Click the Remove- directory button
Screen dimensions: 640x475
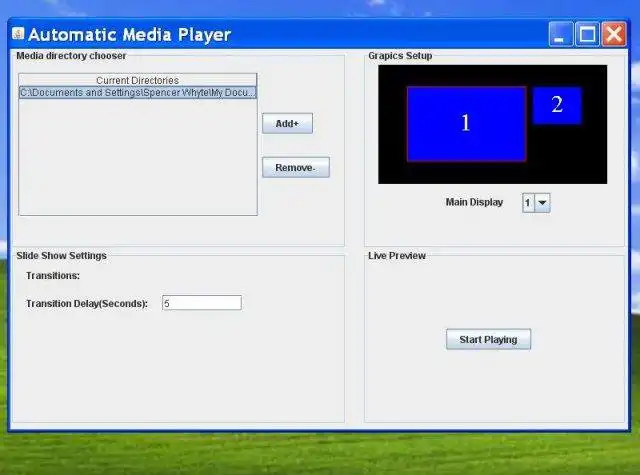[296, 167]
